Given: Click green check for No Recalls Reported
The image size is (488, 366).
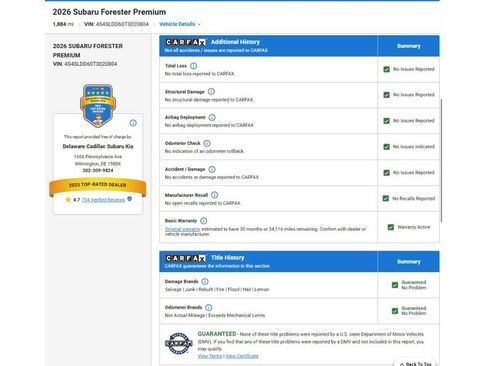Looking at the screenshot, I should [x=386, y=198].
